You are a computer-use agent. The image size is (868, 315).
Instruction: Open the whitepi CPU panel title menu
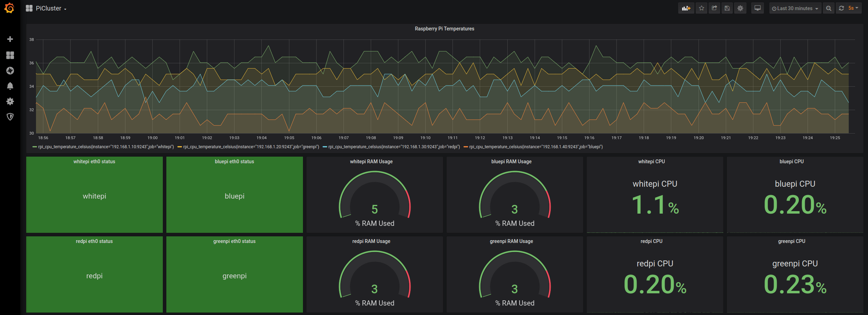click(651, 161)
